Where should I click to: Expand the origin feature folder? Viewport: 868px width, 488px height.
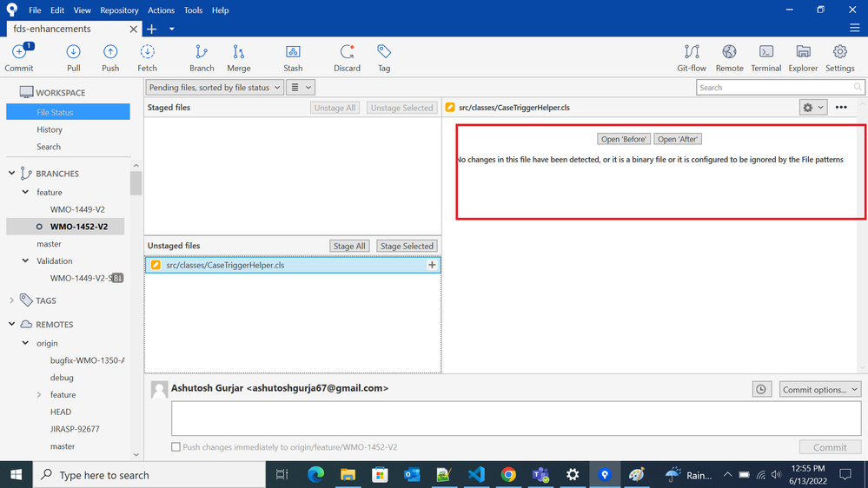[x=39, y=394]
